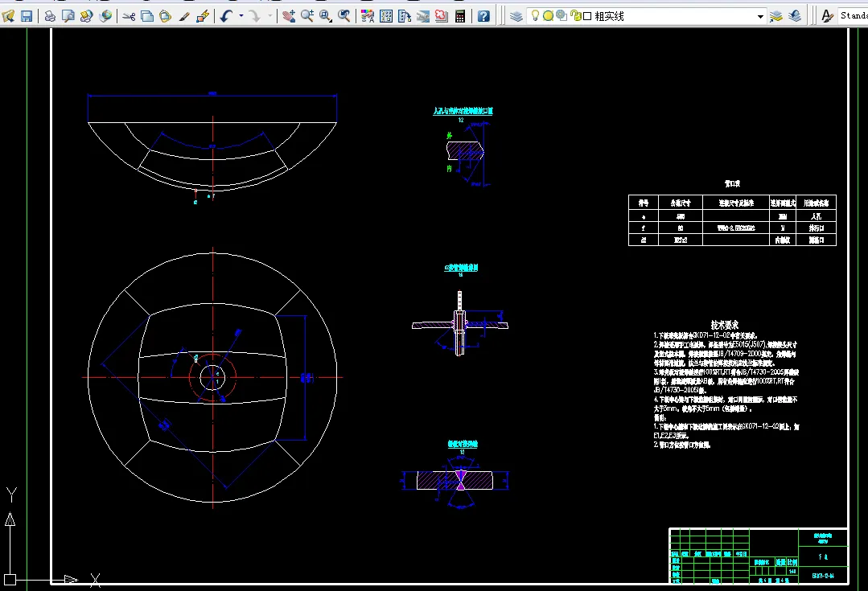Toggle layer freeze sun icon
Image resolution: width=868 pixels, height=591 pixels.
pos(548,16)
